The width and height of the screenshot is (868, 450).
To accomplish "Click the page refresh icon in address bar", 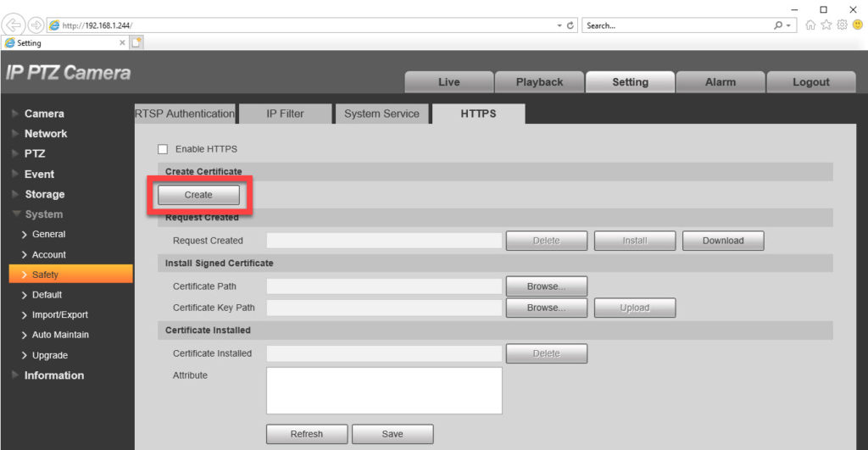I will click(x=570, y=25).
